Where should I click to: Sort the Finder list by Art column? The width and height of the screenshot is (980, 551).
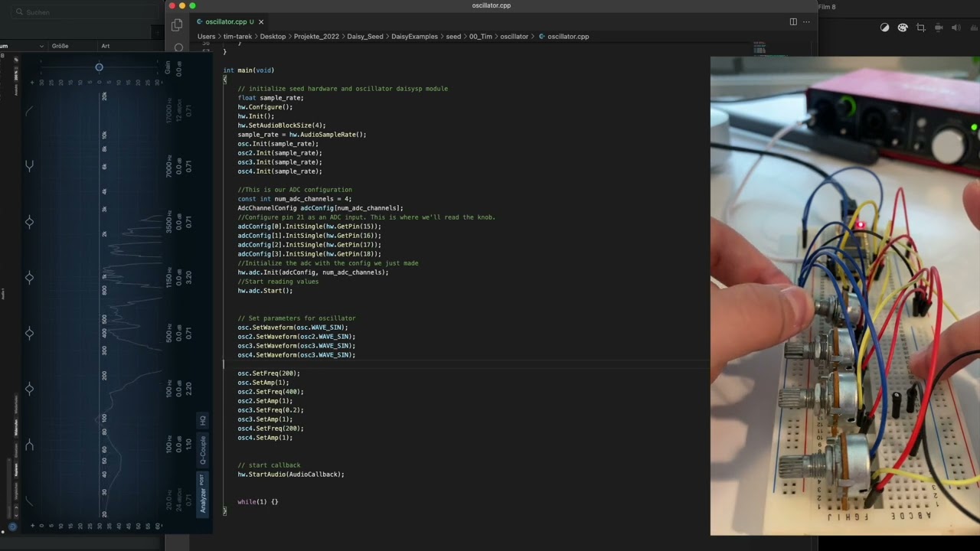pos(106,46)
